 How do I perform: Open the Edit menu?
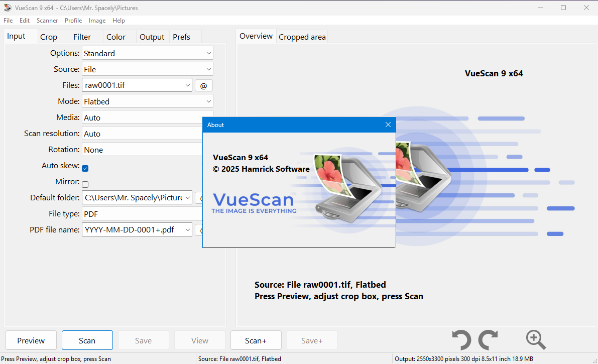pyautogui.click(x=25, y=21)
